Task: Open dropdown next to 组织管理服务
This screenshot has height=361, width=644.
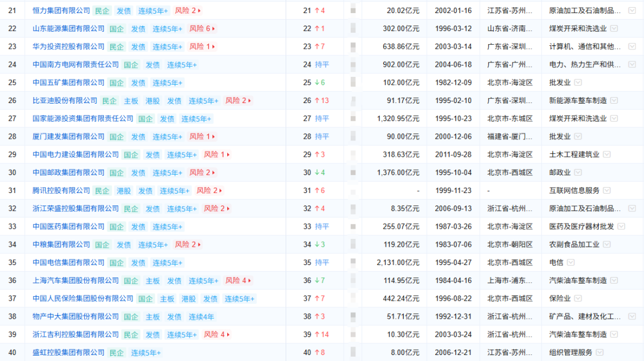Action: click(600, 353)
